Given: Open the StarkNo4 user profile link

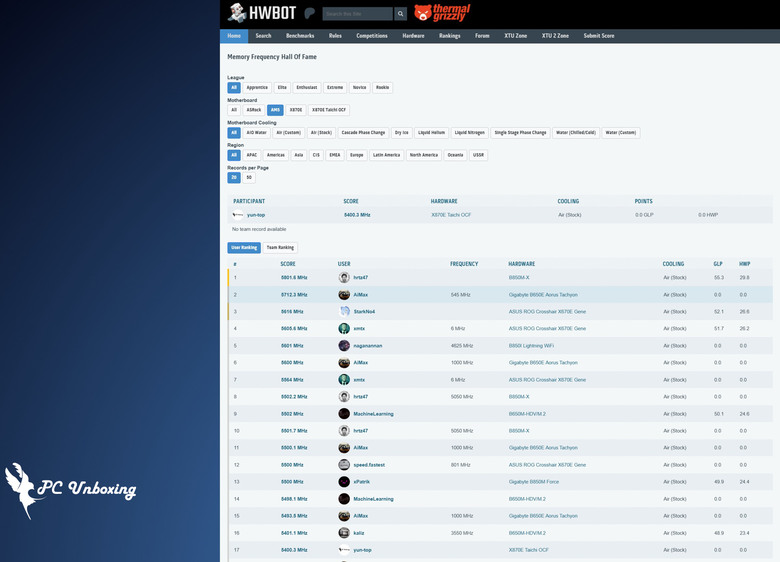Looking at the screenshot, I should tap(364, 312).
